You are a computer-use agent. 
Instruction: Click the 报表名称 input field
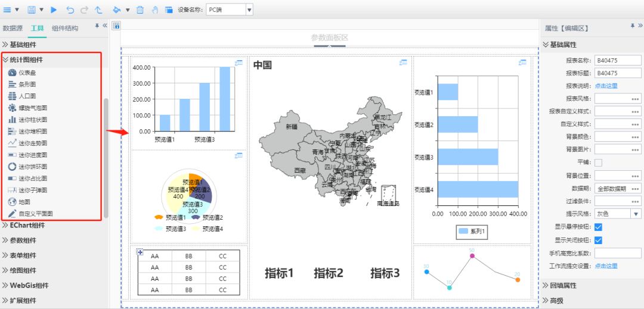(618, 60)
